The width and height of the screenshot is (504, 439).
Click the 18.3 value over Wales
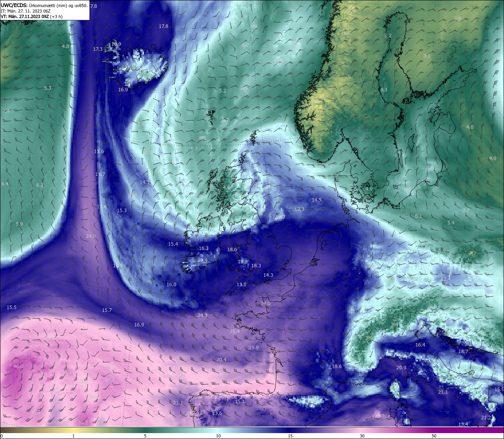tap(256, 266)
